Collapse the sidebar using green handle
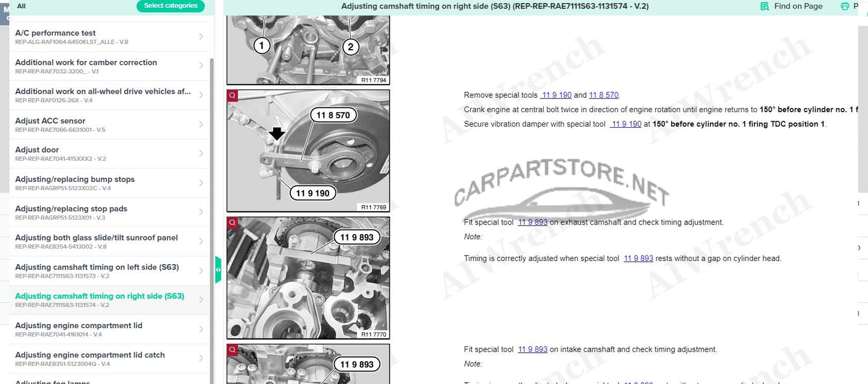The height and width of the screenshot is (384, 868). (217, 269)
